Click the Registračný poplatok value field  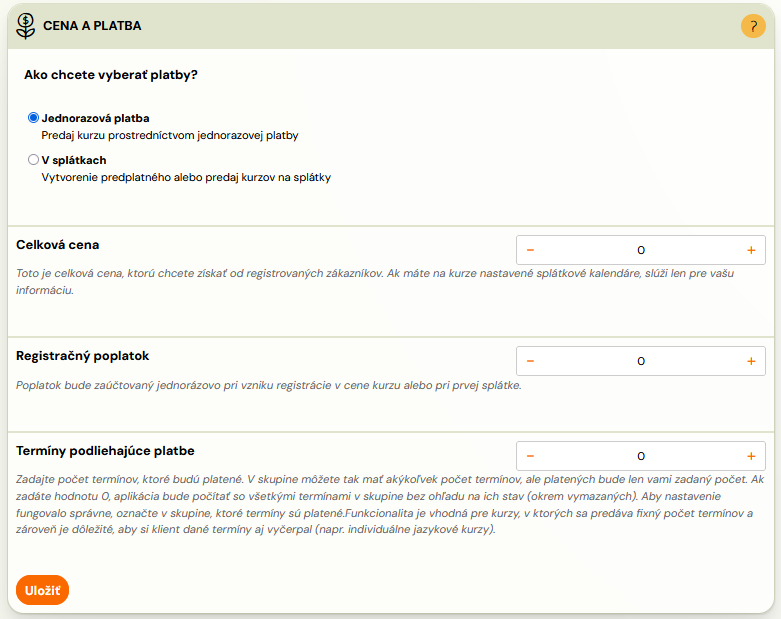(x=641, y=361)
